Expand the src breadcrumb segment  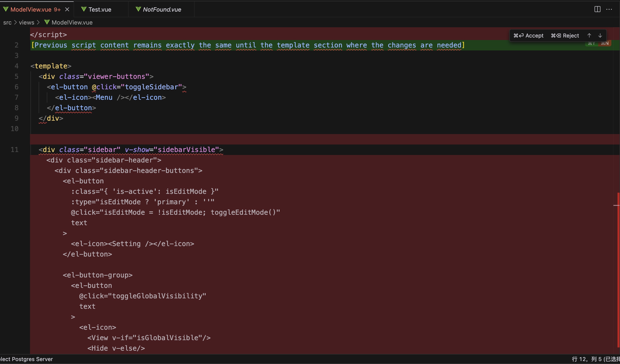pos(7,22)
